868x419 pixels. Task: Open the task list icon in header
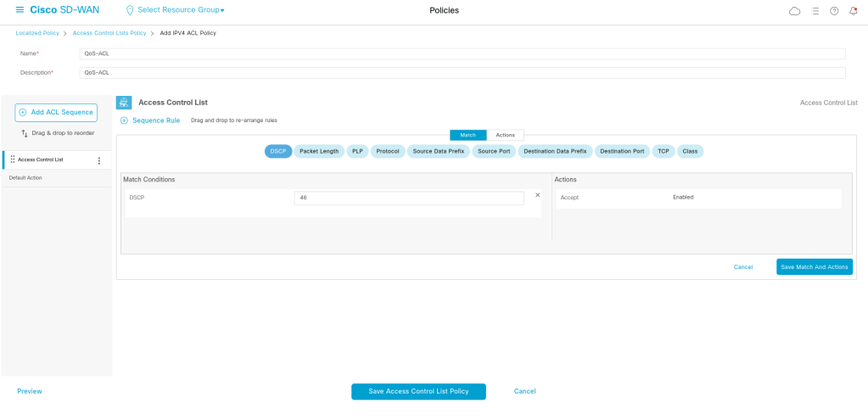pyautogui.click(x=815, y=11)
